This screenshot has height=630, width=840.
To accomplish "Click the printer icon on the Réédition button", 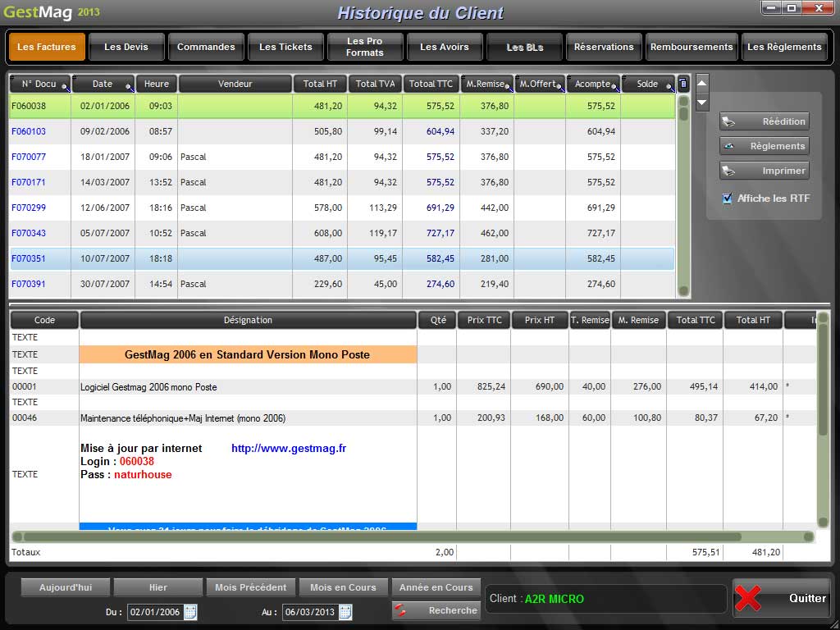I will click(x=728, y=122).
